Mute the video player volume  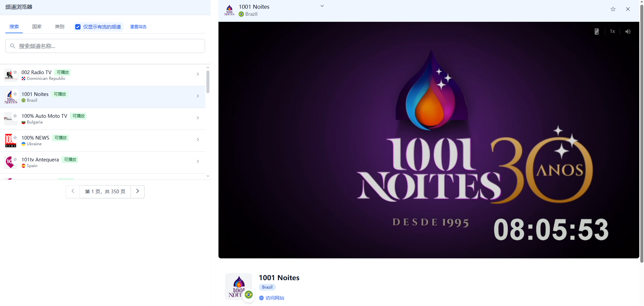coord(628,32)
